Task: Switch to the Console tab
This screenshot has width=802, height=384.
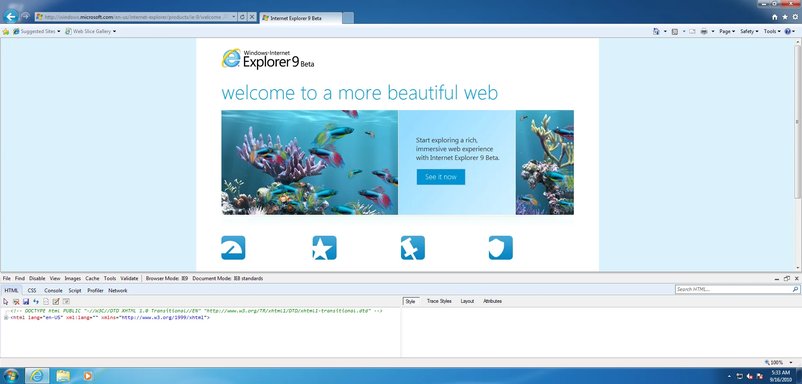Action: tap(53, 290)
